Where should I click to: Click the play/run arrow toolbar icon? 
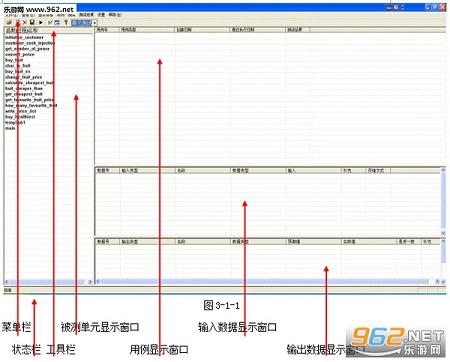pyautogui.click(x=41, y=22)
